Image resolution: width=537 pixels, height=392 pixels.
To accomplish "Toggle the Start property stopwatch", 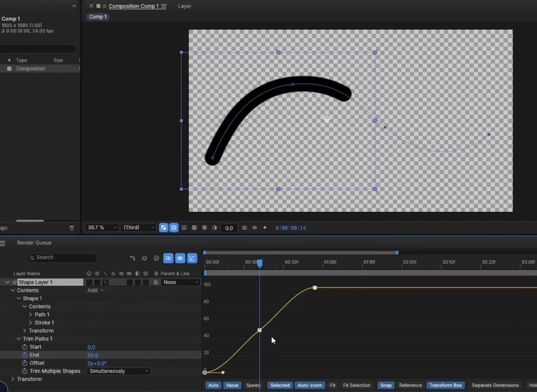I will pos(24,347).
